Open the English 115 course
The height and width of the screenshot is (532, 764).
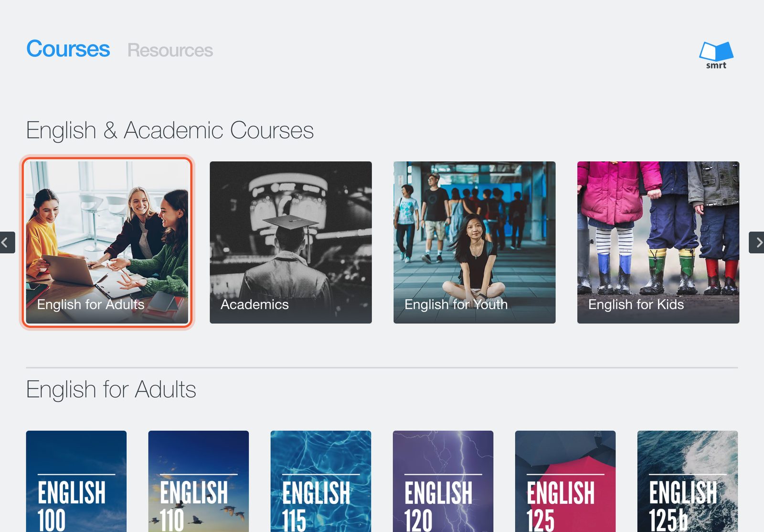[321, 481]
